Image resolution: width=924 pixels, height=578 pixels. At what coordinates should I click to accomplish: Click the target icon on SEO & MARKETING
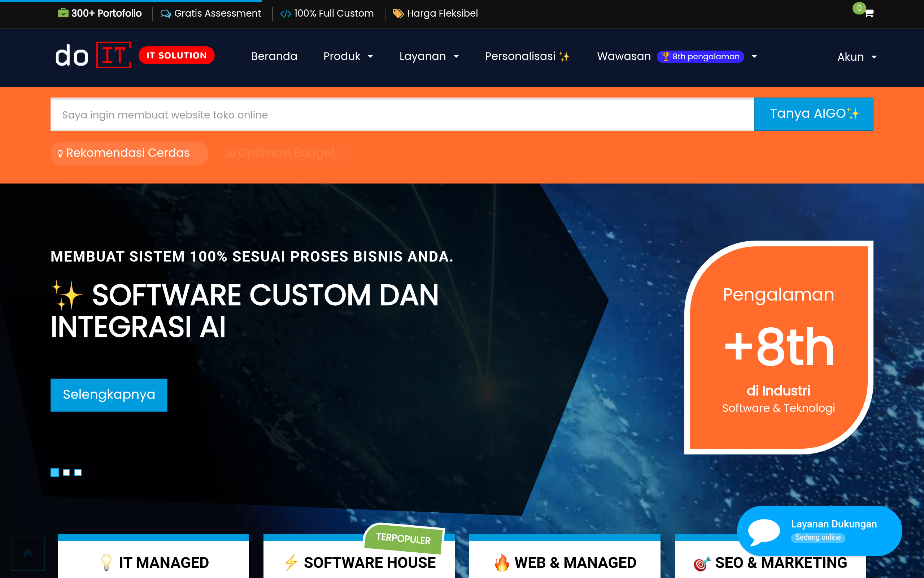(x=702, y=563)
